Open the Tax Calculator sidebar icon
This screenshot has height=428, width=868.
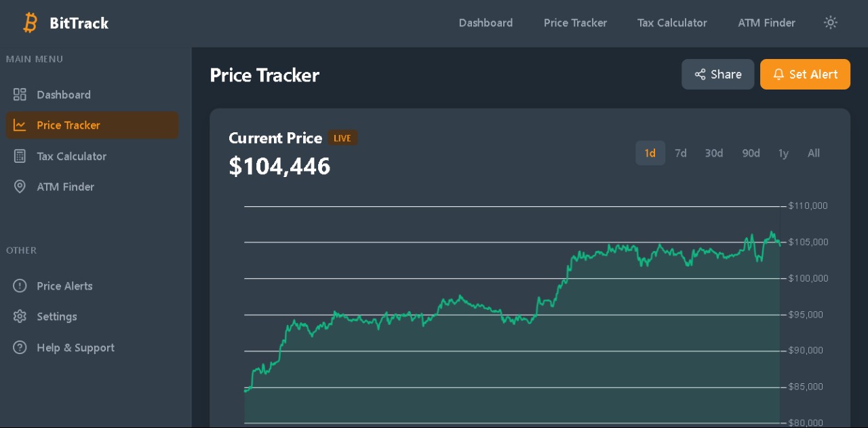(x=20, y=156)
